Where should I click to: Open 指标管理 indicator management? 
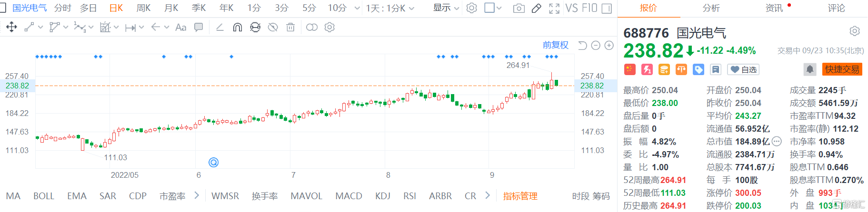coord(520,196)
